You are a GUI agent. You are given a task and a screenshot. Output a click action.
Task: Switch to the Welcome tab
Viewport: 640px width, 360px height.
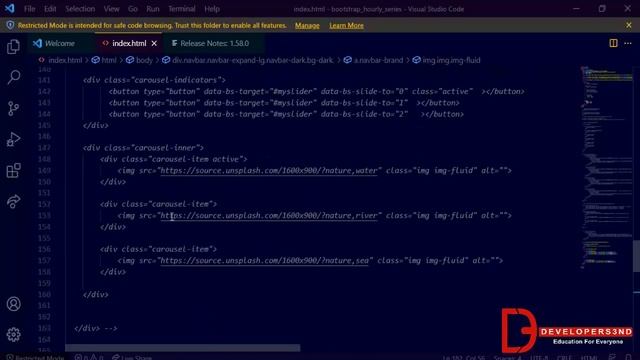pyautogui.click(x=60, y=43)
